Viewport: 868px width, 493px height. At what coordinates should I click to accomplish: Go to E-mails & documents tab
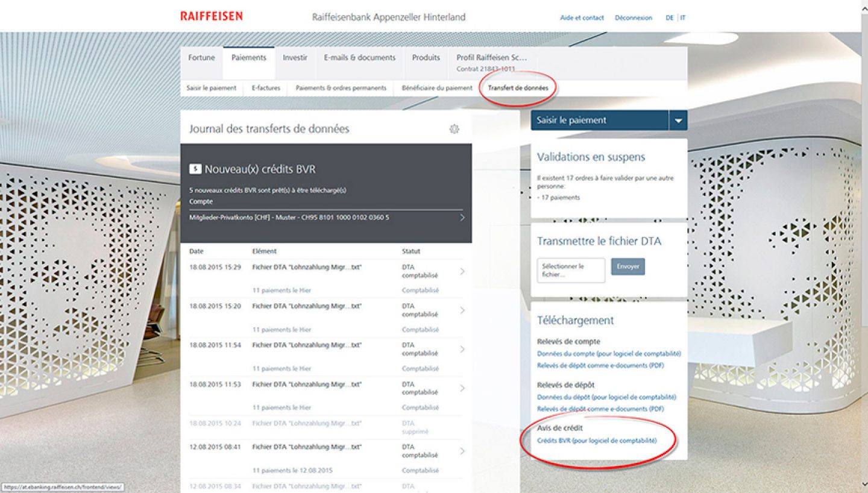(359, 58)
